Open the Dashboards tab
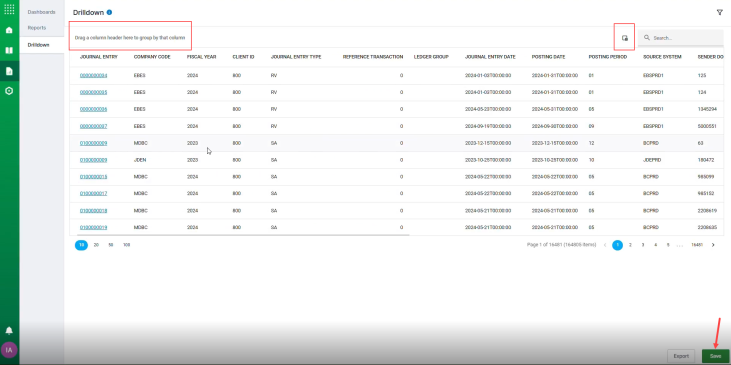Viewport: 731px width, 365px height. 41,12
